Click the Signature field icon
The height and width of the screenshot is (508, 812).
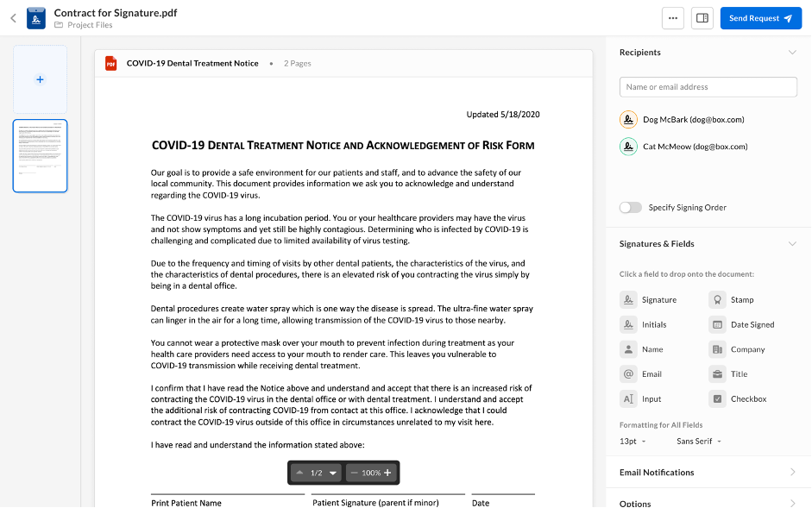627,300
